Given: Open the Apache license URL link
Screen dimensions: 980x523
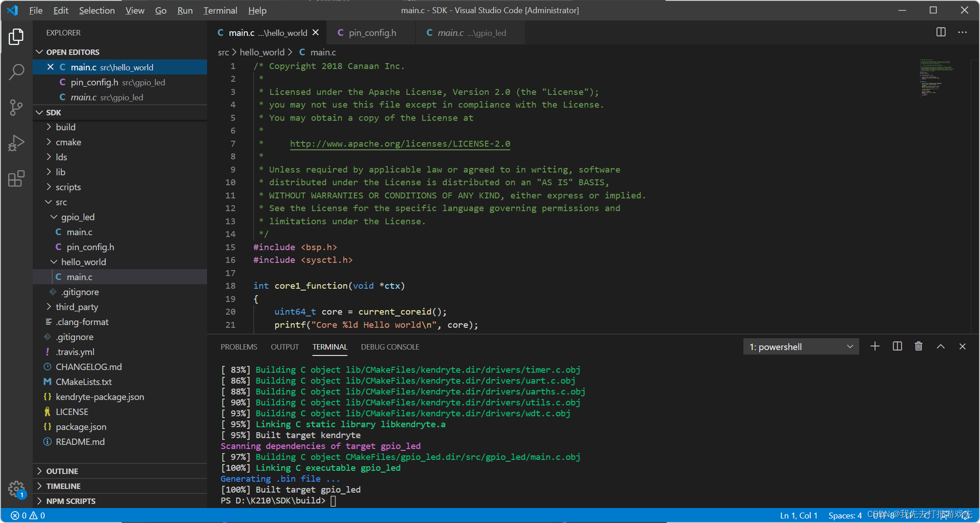Looking at the screenshot, I should pos(400,144).
